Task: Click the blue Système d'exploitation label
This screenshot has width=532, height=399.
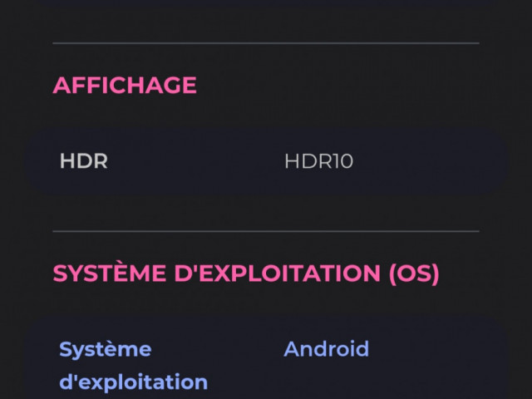Action: coord(133,366)
